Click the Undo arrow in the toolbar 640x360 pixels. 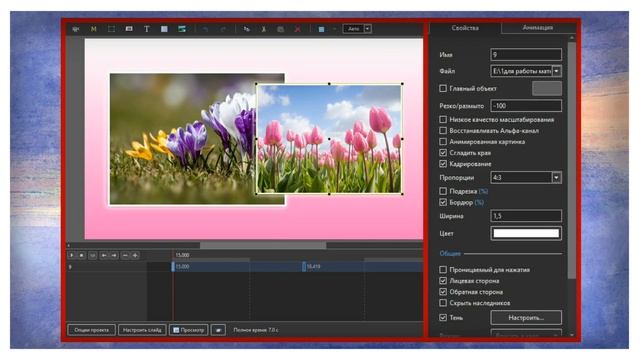(205, 29)
